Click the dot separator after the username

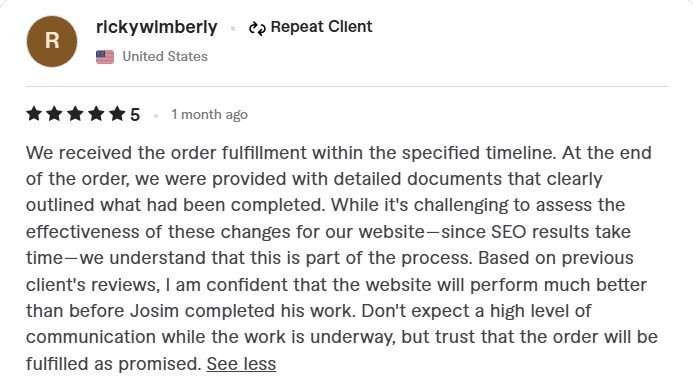tap(233, 29)
